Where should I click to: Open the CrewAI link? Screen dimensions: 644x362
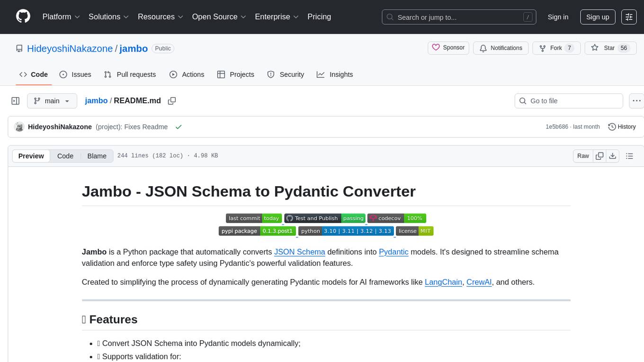point(479,282)
